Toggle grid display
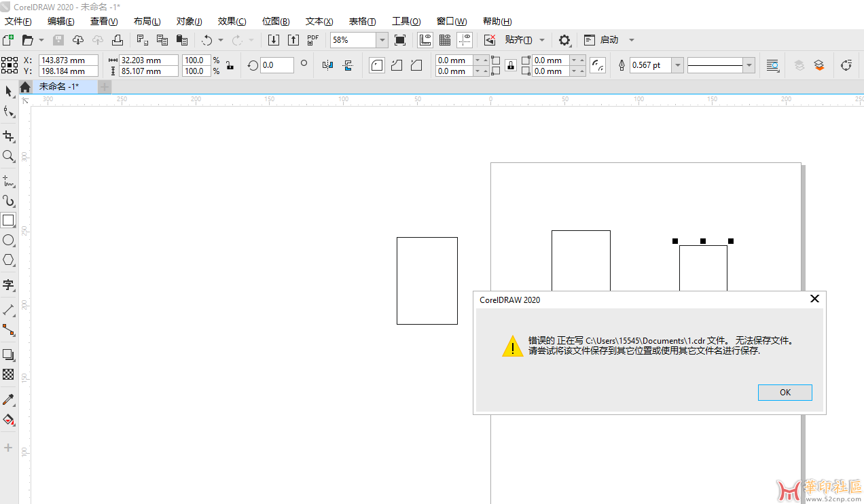 point(445,40)
